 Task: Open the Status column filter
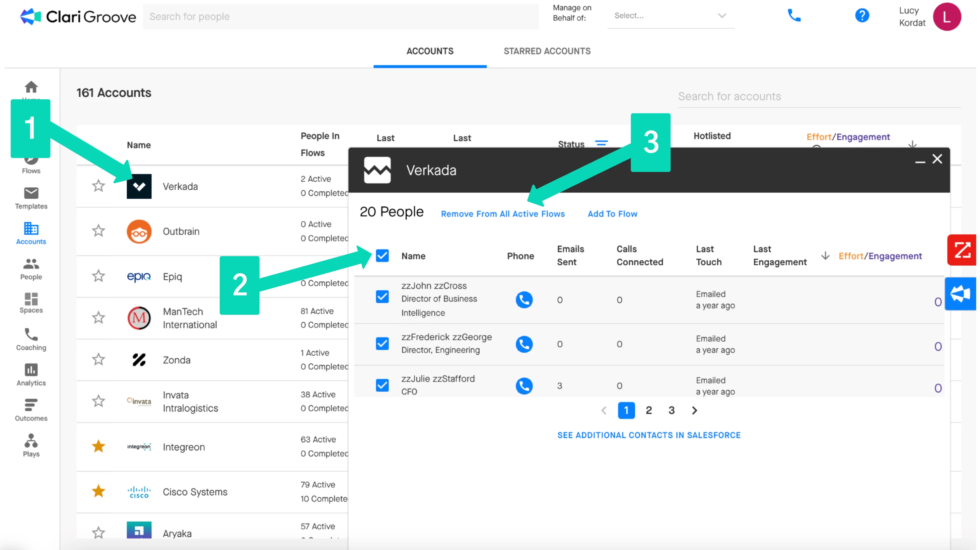pos(601,144)
